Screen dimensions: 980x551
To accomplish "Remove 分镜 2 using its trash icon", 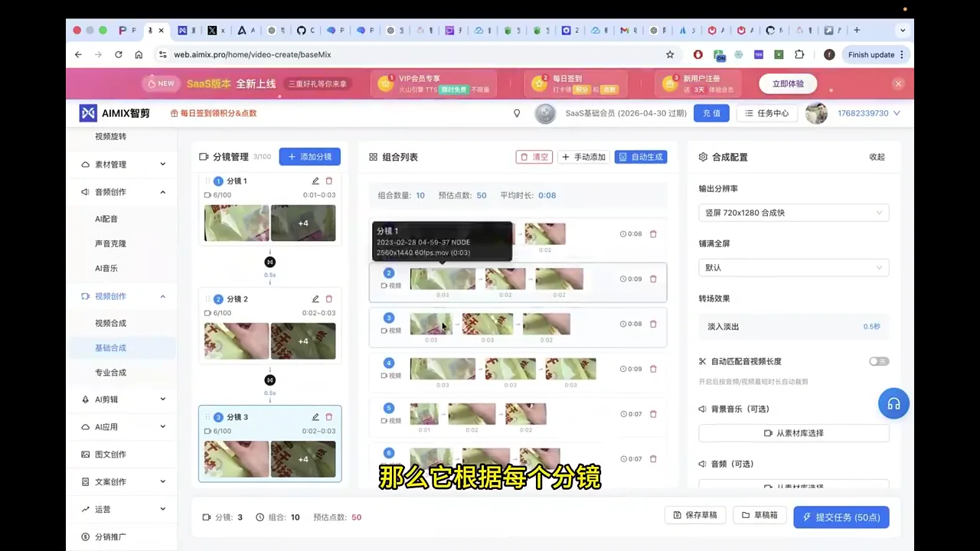I will coord(329,299).
